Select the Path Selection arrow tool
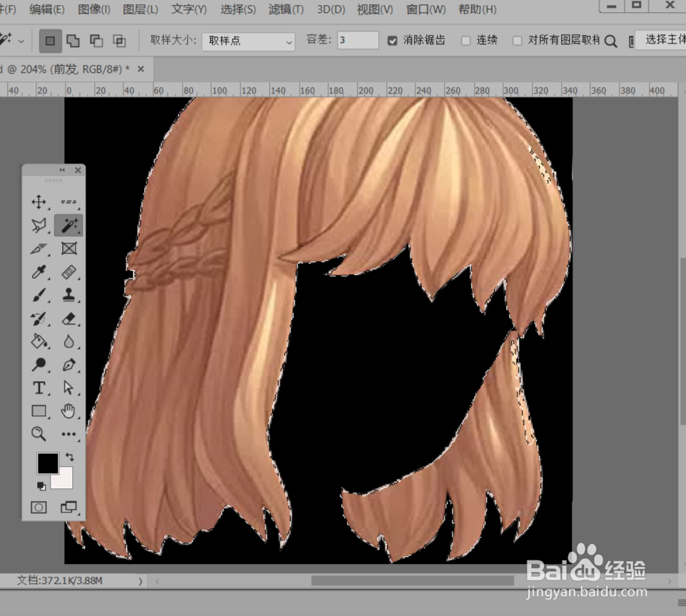Image resolution: width=686 pixels, height=616 pixels. 69,388
